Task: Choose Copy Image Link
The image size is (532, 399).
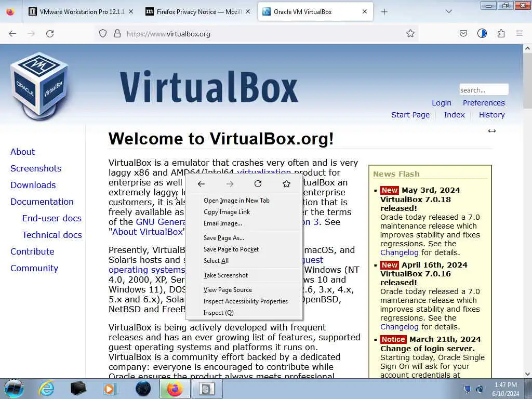Action: coord(227,212)
